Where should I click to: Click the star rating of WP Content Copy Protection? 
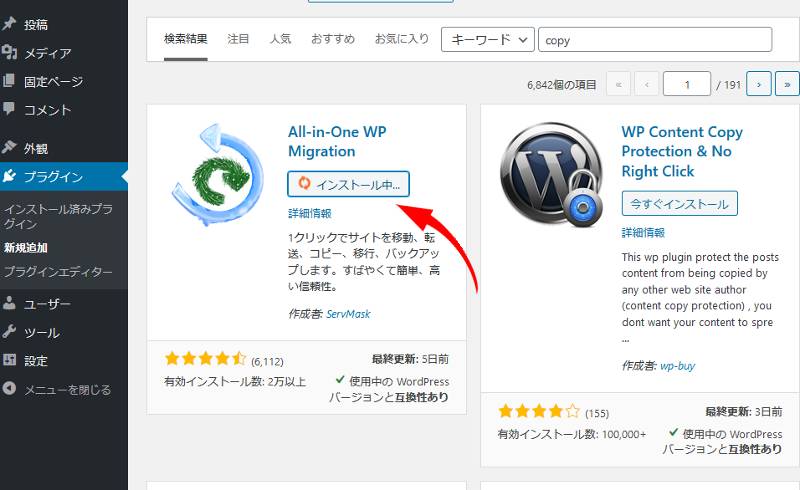click(539, 411)
